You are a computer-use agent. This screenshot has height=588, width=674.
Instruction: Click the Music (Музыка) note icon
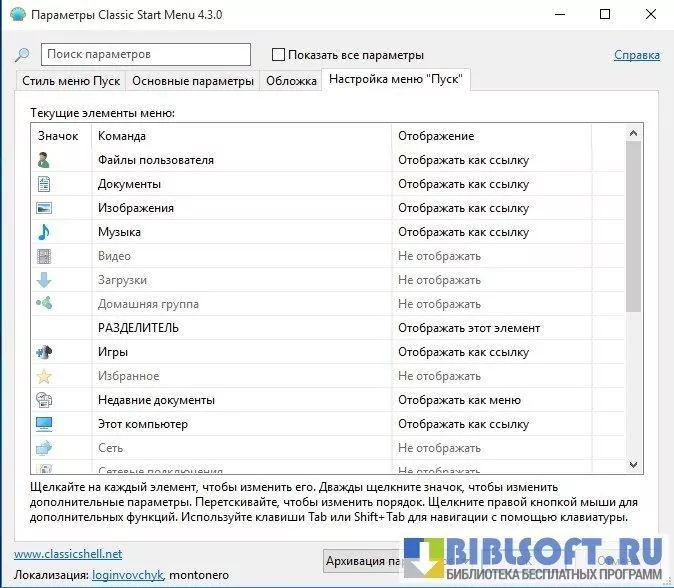click(44, 232)
